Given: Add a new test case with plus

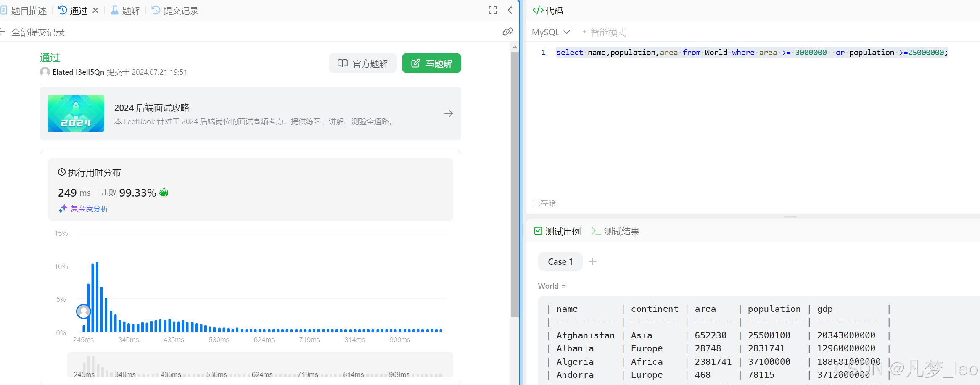Looking at the screenshot, I should (x=593, y=261).
